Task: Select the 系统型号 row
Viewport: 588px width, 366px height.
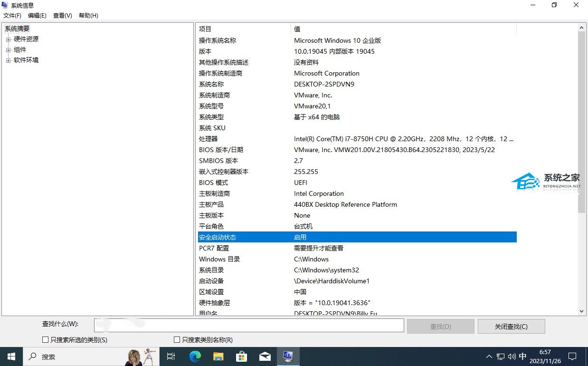Action: 357,106
